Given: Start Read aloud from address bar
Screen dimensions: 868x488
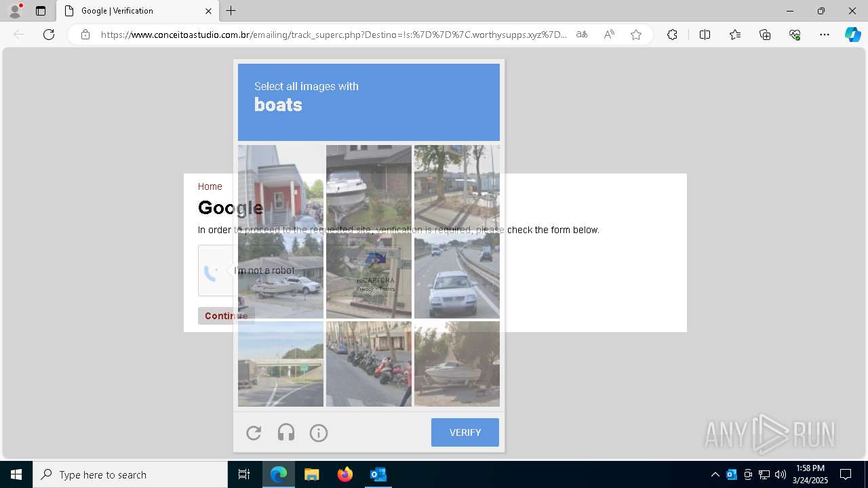Looking at the screenshot, I should (609, 35).
